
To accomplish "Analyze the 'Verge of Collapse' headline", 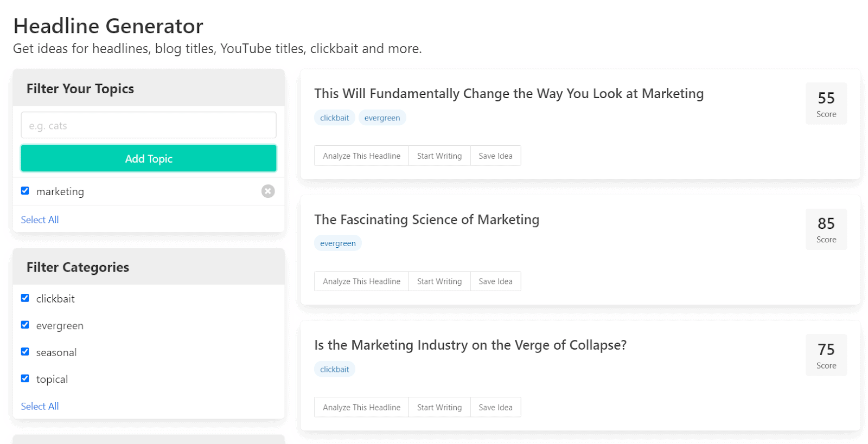I will [x=361, y=407].
